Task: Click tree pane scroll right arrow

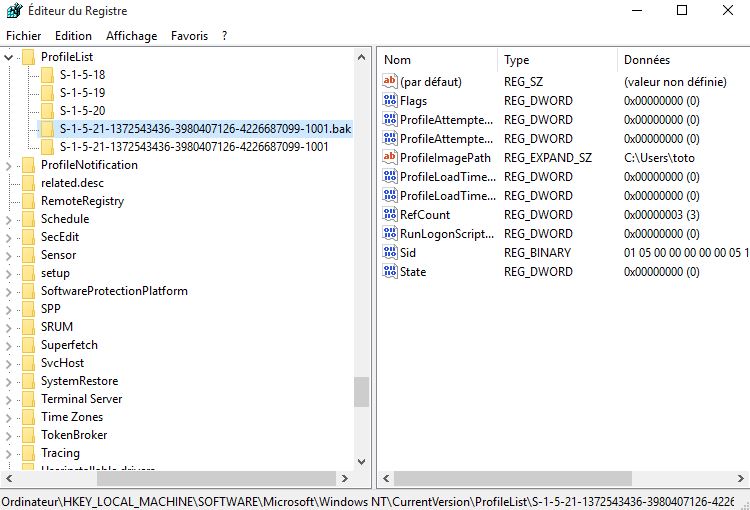Action: point(344,478)
